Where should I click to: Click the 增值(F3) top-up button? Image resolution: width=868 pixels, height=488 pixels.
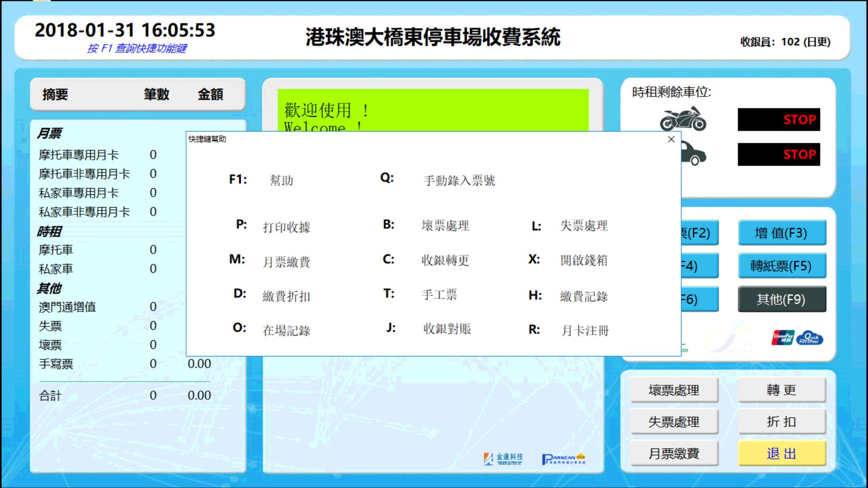point(781,233)
